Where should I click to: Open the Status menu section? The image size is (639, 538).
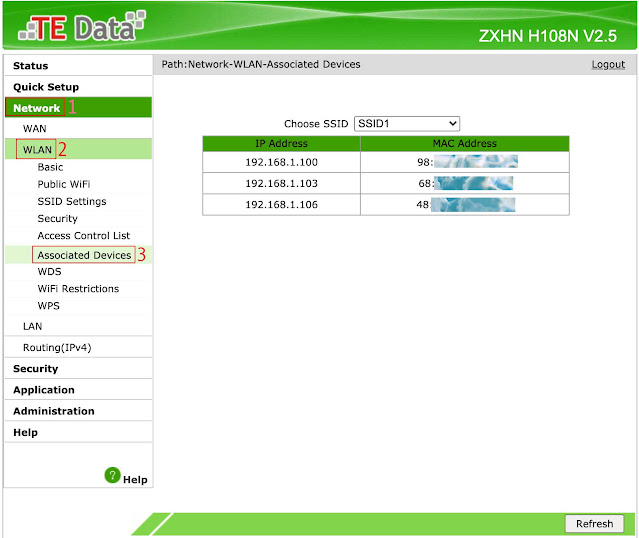30,66
